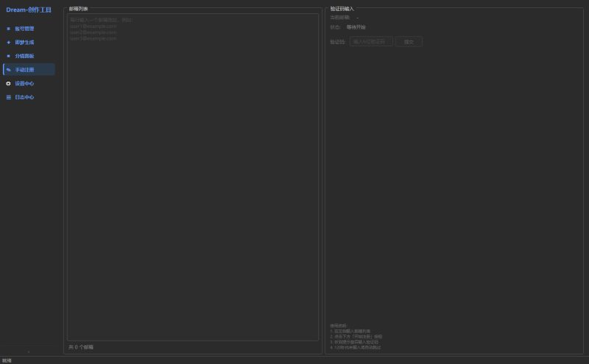Collapse the sidebar using the bottom arrow
589x364 pixels.
pyautogui.click(x=29, y=352)
